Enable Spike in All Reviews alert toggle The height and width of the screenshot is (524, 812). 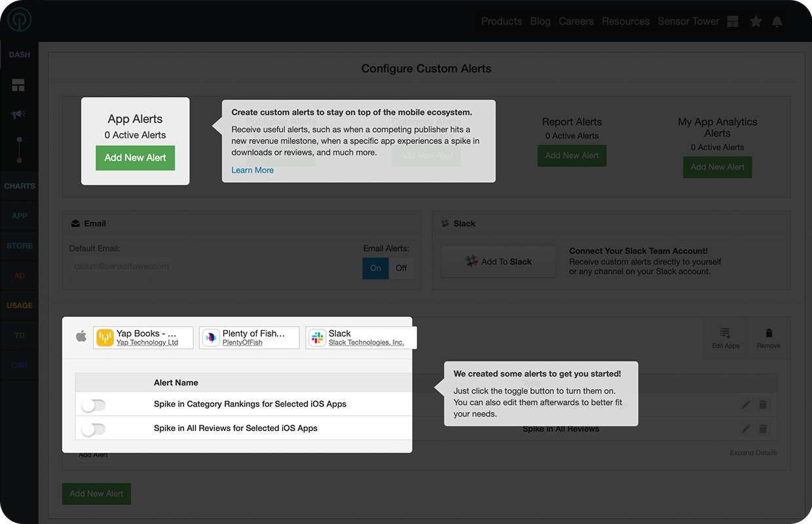(x=94, y=429)
